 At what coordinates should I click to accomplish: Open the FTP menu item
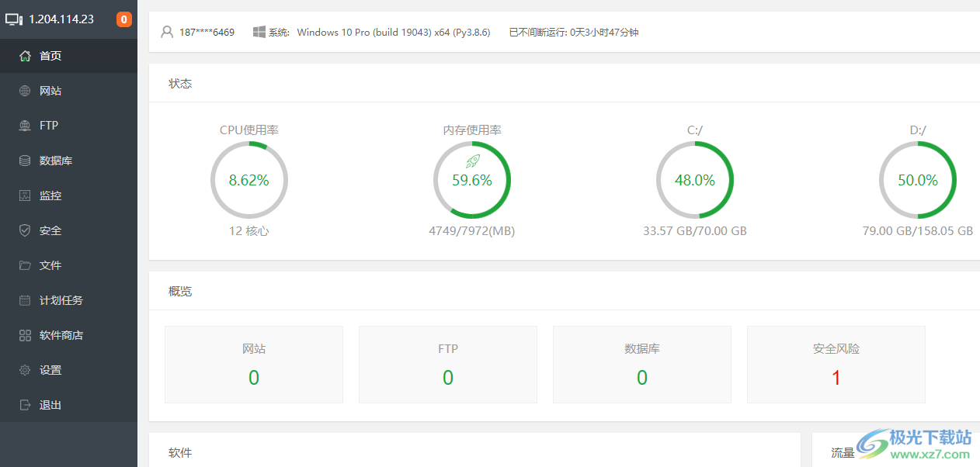[68, 126]
